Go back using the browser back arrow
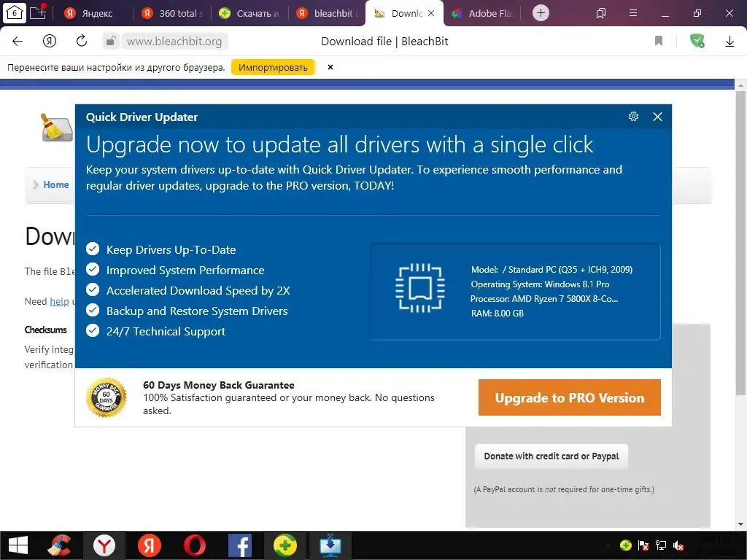The width and height of the screenshot is (747, 560). click(18, 42)
